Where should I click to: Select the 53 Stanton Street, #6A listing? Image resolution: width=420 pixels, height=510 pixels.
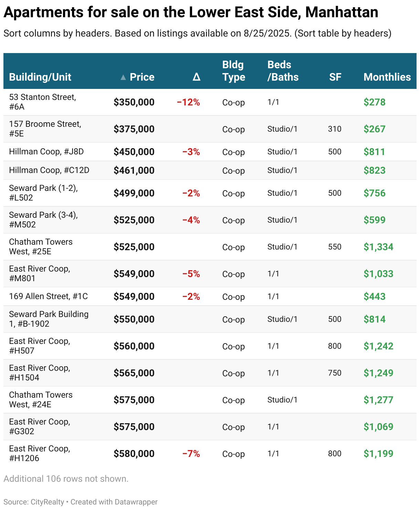[42, 102]
